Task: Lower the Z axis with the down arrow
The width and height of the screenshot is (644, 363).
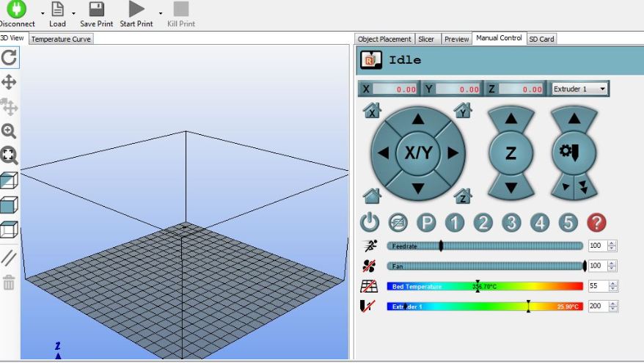Action: pyautogui.click(x=511, y=188)
